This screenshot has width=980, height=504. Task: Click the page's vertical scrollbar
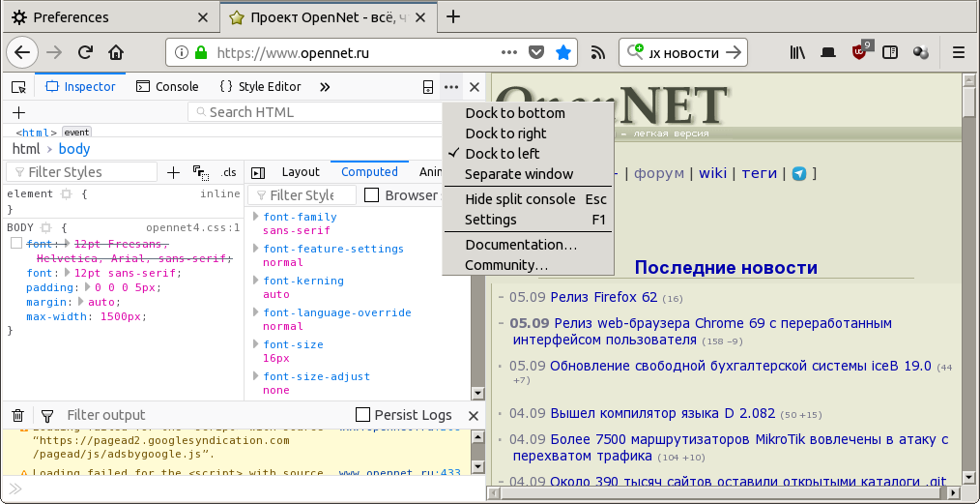pyautogui.click(x=969, y=290)
